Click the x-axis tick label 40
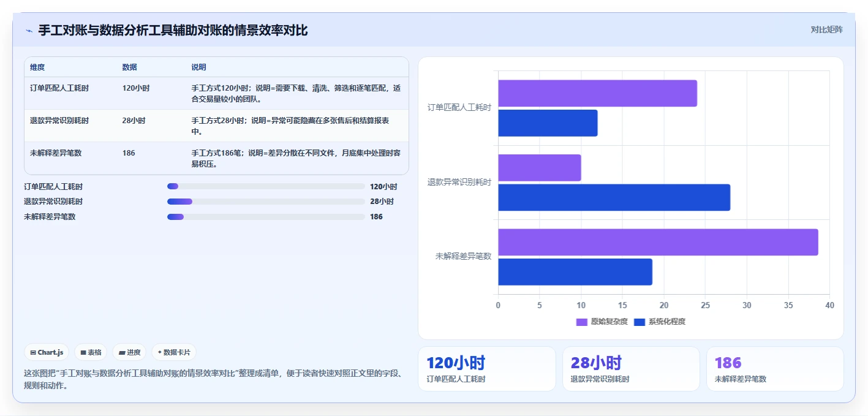This screenshot has height=416, width=868. tap(829, 305)
